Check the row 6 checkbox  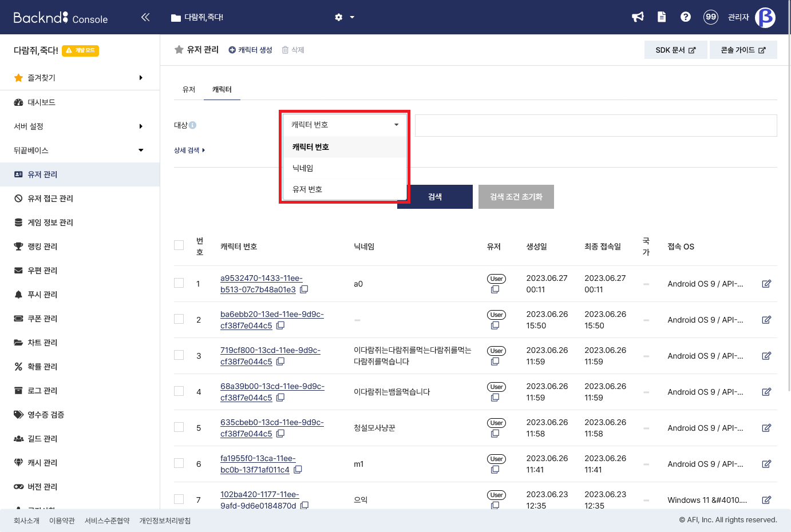[179, 463]
